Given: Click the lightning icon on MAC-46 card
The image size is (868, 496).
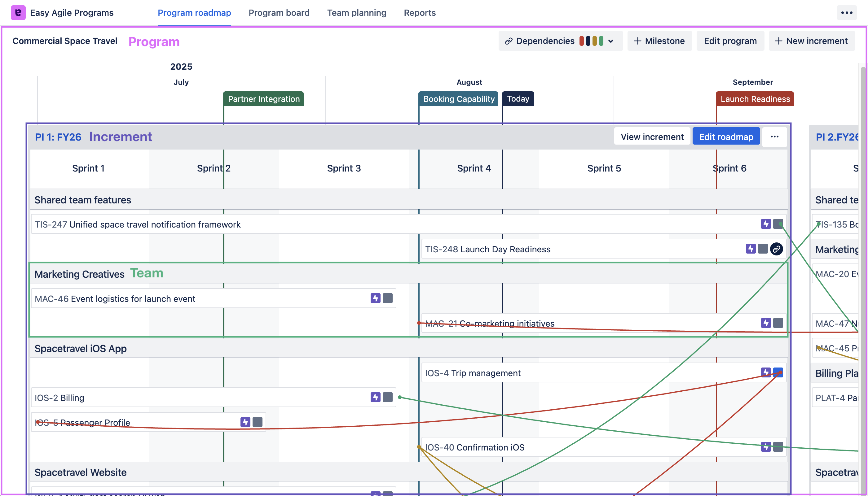Looking at the screenshot, I should [375, 298].
